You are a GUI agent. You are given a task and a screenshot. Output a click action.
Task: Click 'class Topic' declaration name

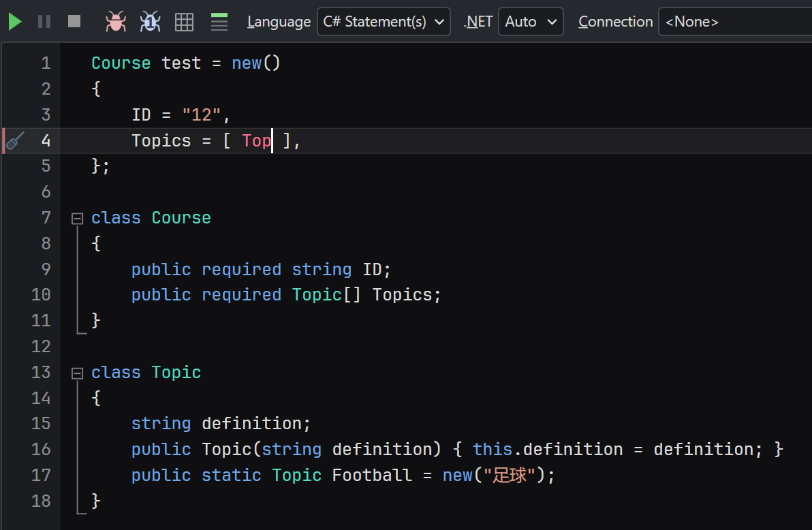176,373
